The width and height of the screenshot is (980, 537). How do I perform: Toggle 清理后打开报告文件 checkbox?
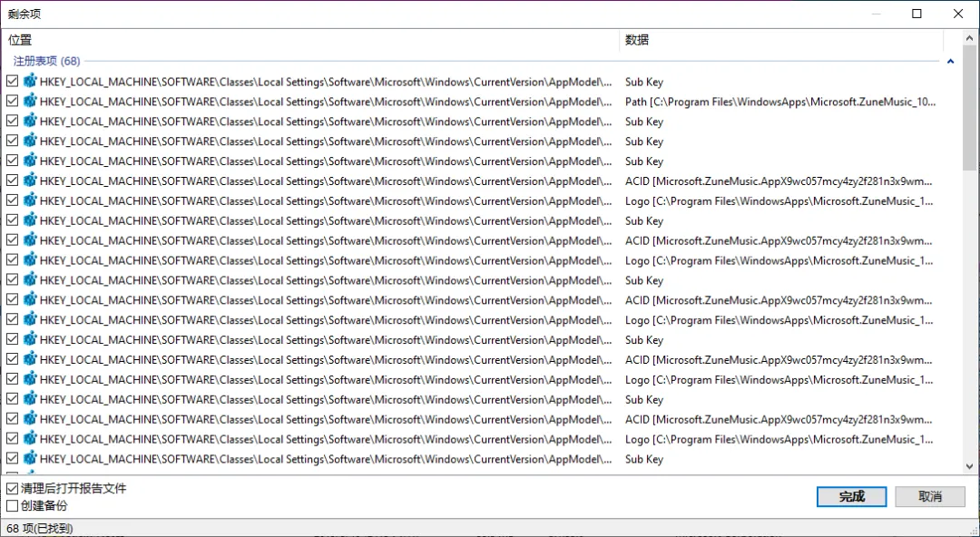[13, 488]
